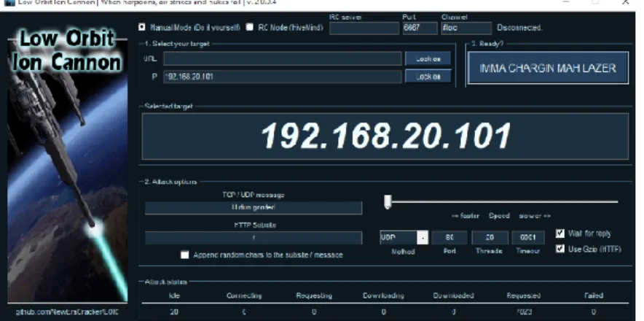
Task: Click the IRC server input field
Action: coord(364,28)
